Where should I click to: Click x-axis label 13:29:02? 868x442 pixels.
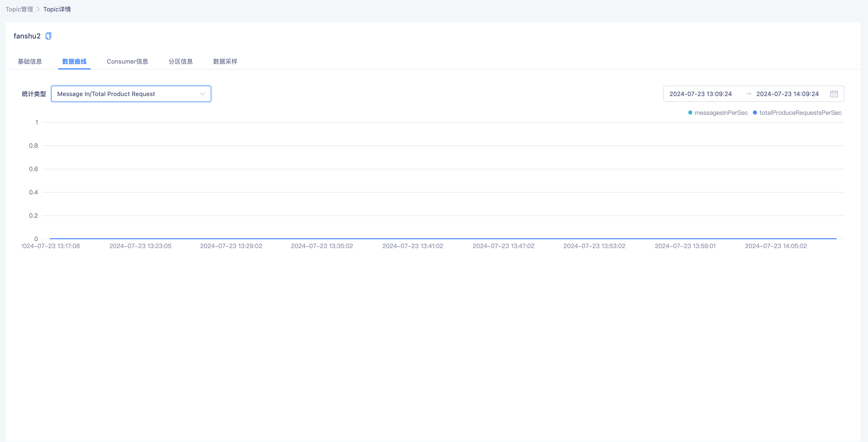tap(231, 246)
